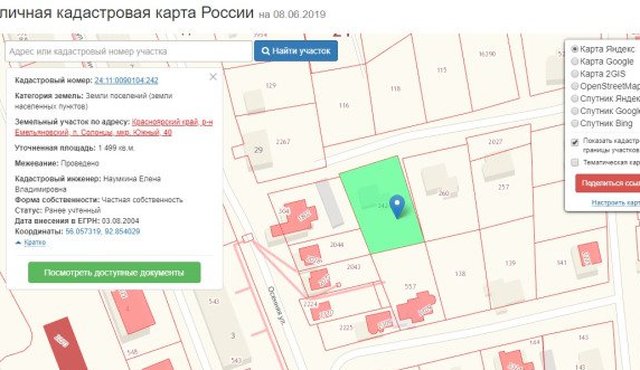Open the Красноярский край address link
This screenshot has height=370, width=640.
click(x=114, y=127)
